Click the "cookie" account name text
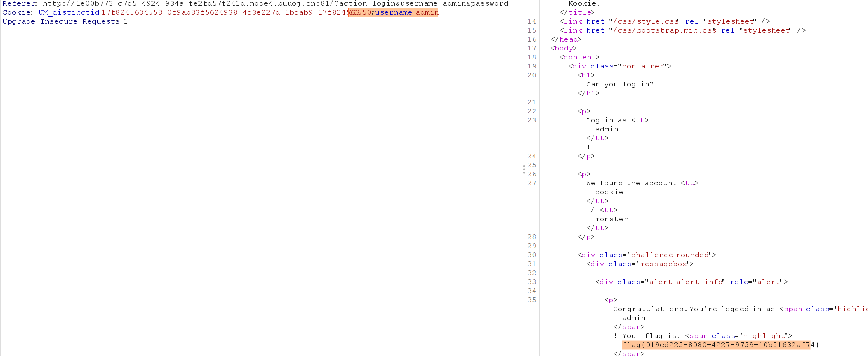Screen dimensions: 868x356 pyautogui.click(x=609, y=192)
